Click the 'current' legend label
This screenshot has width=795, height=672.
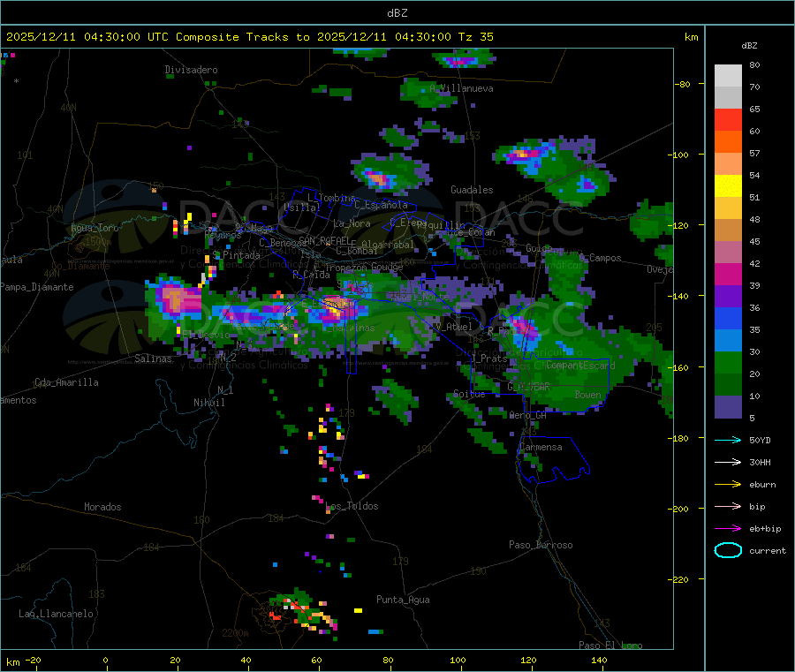tap(768, 551)
